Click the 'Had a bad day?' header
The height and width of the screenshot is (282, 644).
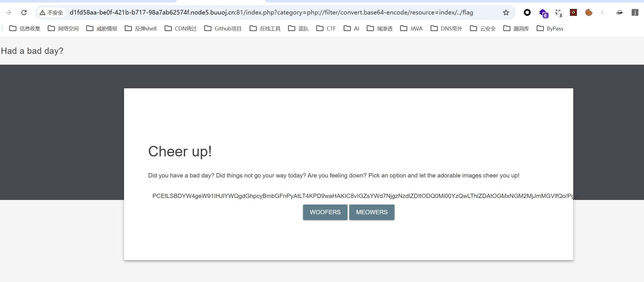click(32, 51)
